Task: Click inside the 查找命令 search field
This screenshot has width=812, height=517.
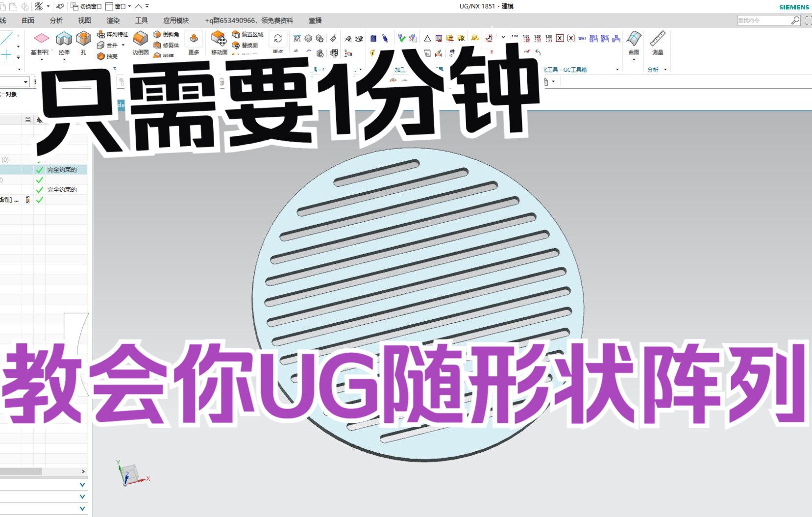Action: click(x=764, y=20)
